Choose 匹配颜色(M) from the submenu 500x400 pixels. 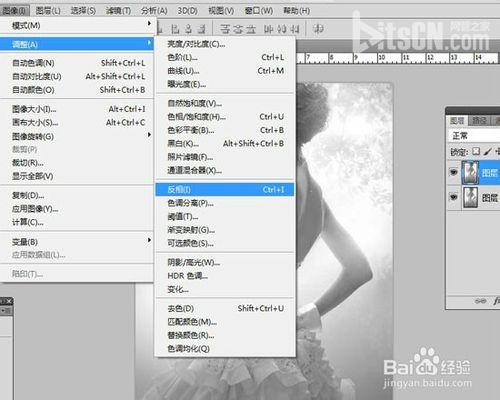click(225, 322)
